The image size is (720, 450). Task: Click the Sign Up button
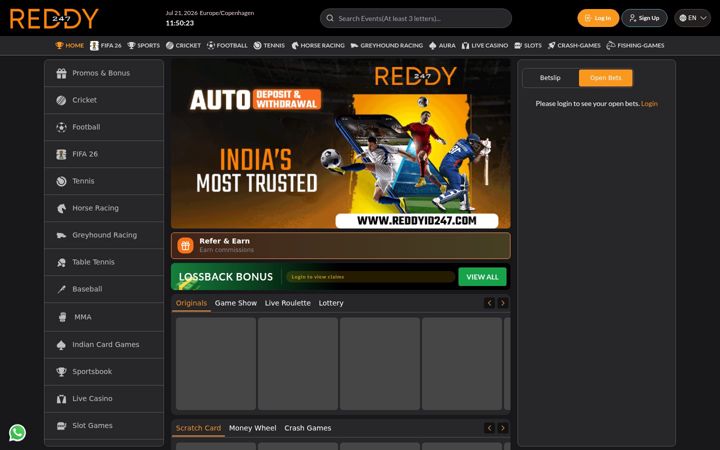[644, 18]
